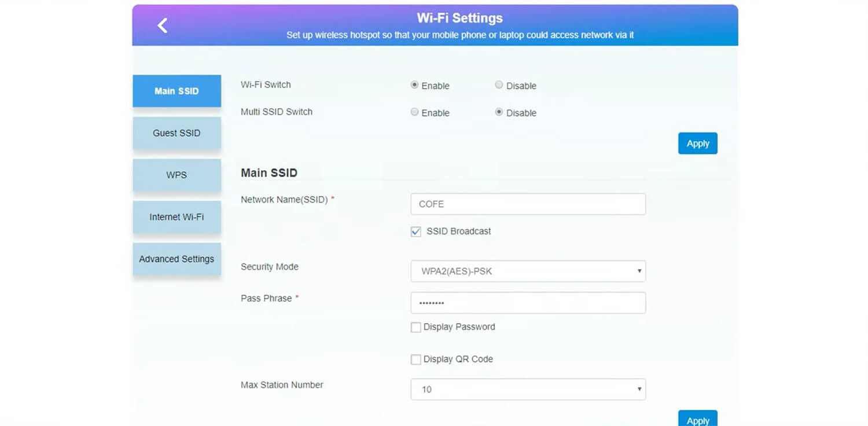
Task: Open the Security Mode dropdown
Action: (527, 271)
